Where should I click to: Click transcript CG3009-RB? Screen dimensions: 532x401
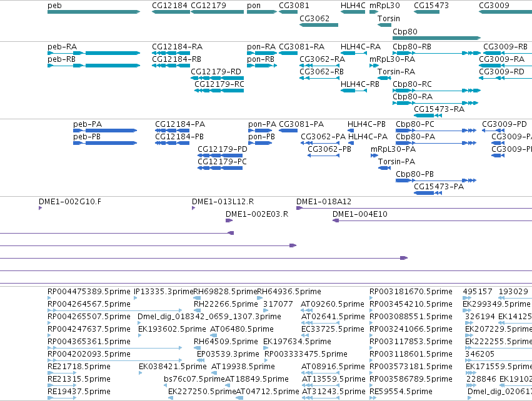[x=505, y=46]
